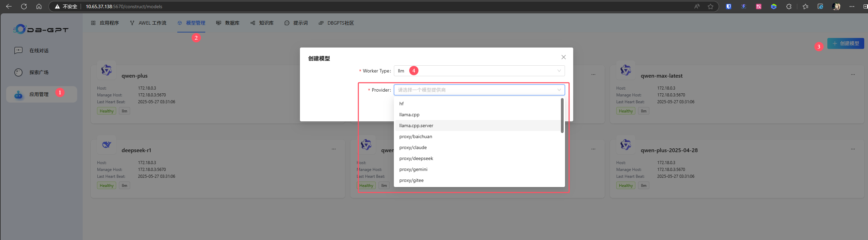868x240 pixels.
Task: Open browser settings ellipsis menu
Action: point(852,6)
